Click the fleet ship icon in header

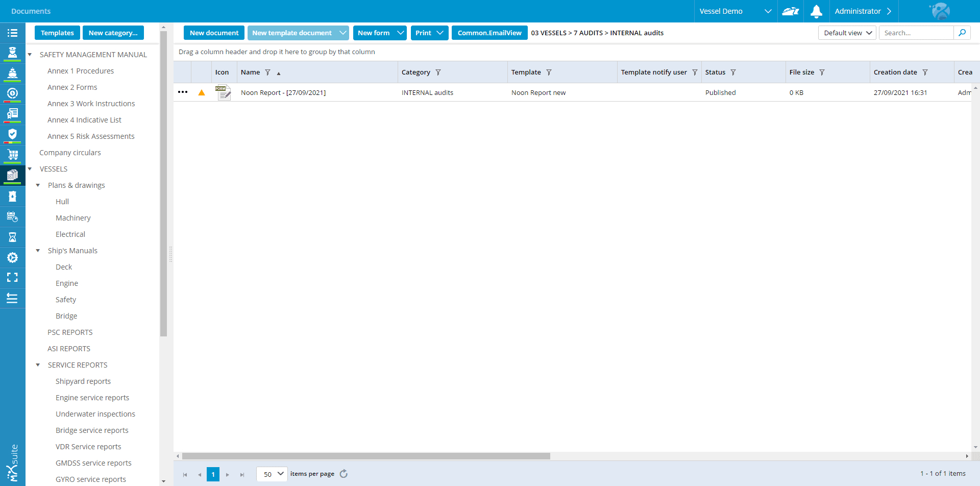(790, 11)
